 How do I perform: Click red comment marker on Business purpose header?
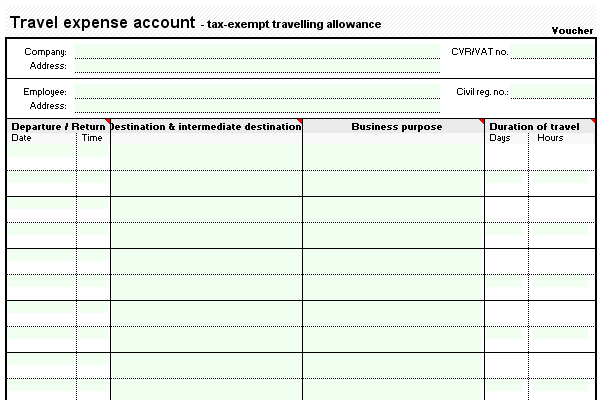[481, 123]
